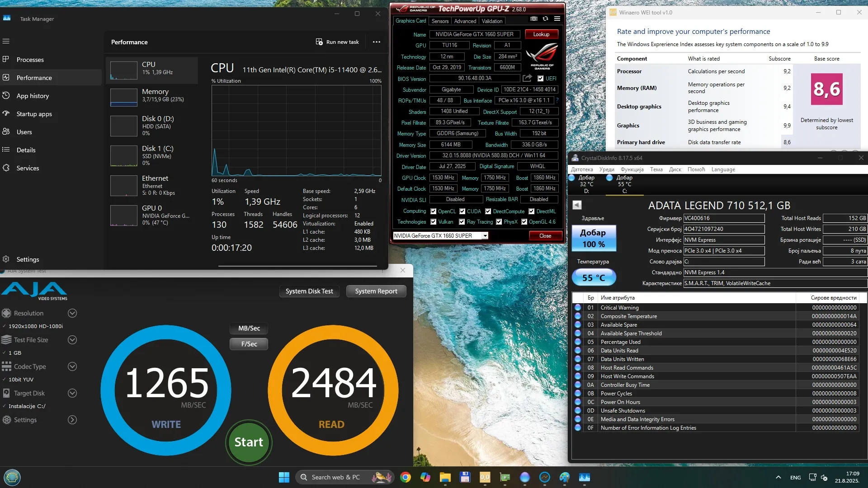
Task: Expand the Resolution option in AJA
Action: (72, 313)
